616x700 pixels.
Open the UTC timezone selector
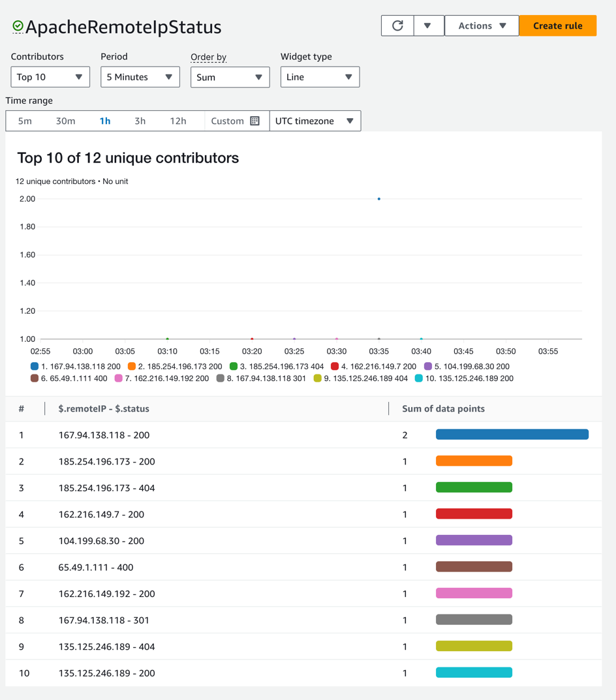[315, 121]
